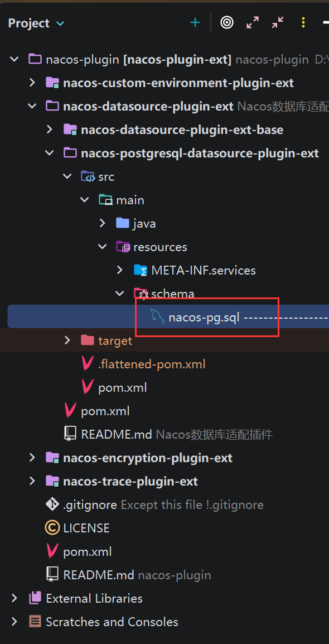The height and width of the screenshot is (644, 329).
Task: Click the Expand All icon
Action: 252,22
